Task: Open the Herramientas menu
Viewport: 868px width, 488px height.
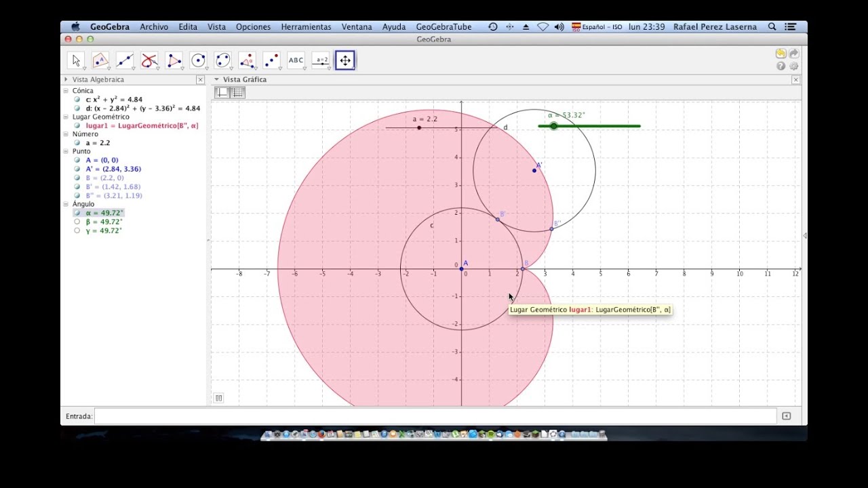Action: pos(307,27)
